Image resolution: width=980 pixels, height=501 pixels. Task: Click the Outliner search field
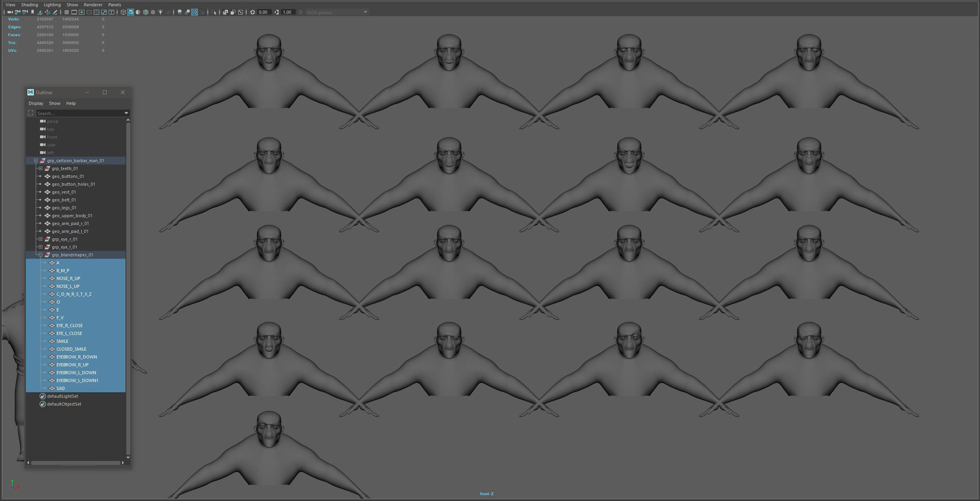click(78, 113)
